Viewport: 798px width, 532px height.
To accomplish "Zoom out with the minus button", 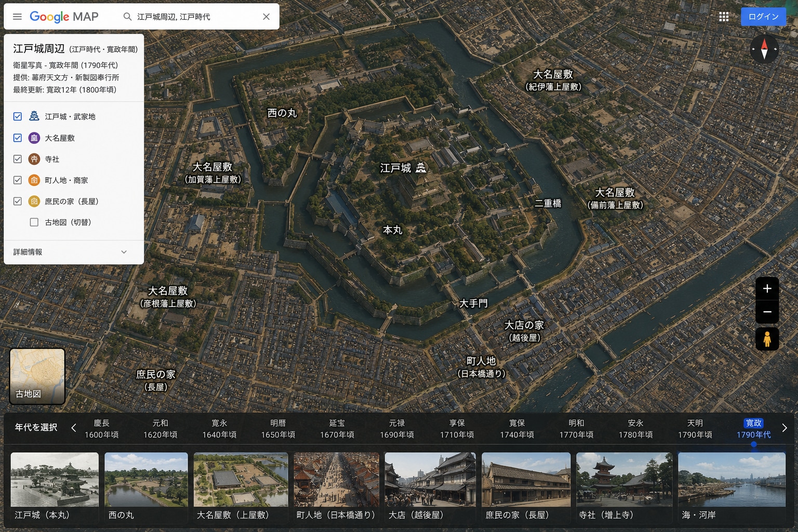I will [x=767, y=312].
